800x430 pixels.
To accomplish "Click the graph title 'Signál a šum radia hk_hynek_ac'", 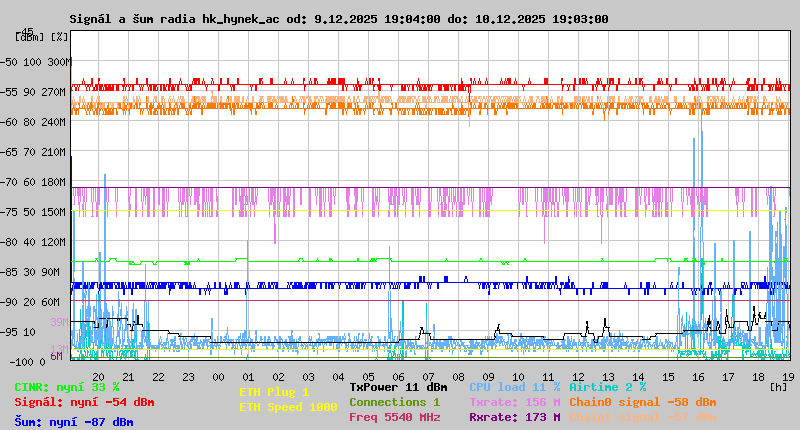I will click(x=174, y=19).
